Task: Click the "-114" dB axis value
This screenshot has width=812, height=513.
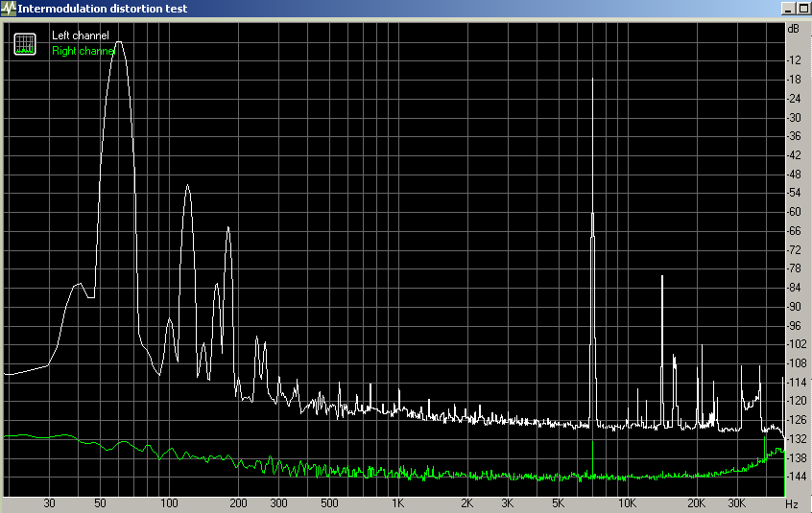Action: (796, 383)
